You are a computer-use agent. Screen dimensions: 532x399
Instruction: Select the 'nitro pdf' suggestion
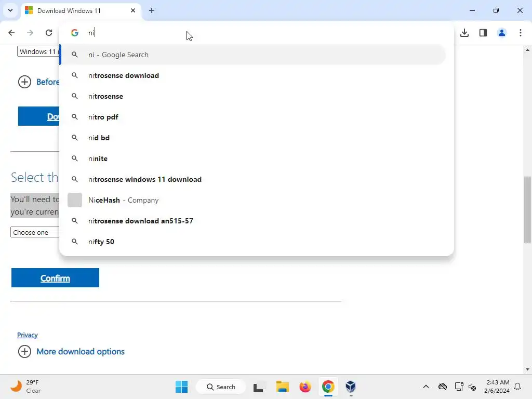tap(253, 117)
